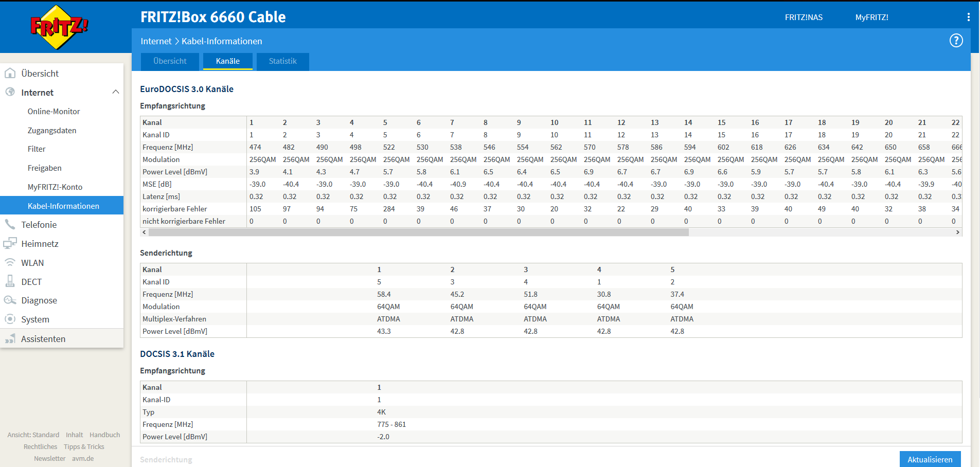980x467 pixels.
Task: Open the Tipps & Tricks footer link
Action: (x=84, y=446)
